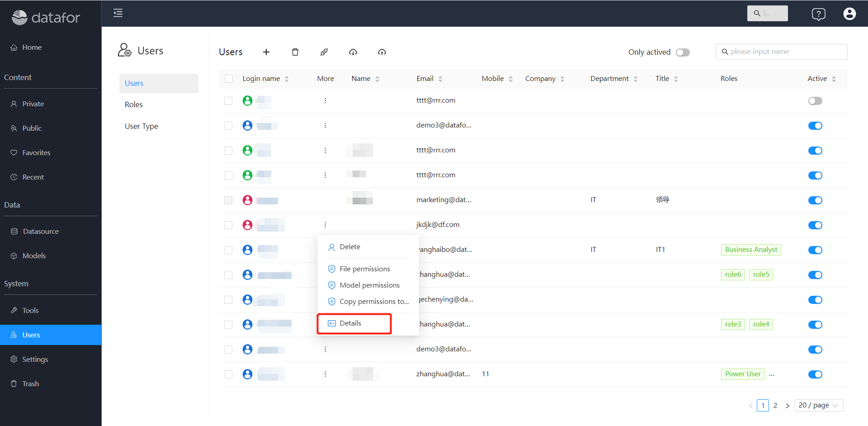Click the datafor logo
This screenshot has width=868, height=426.
click(x=46, y=17)
